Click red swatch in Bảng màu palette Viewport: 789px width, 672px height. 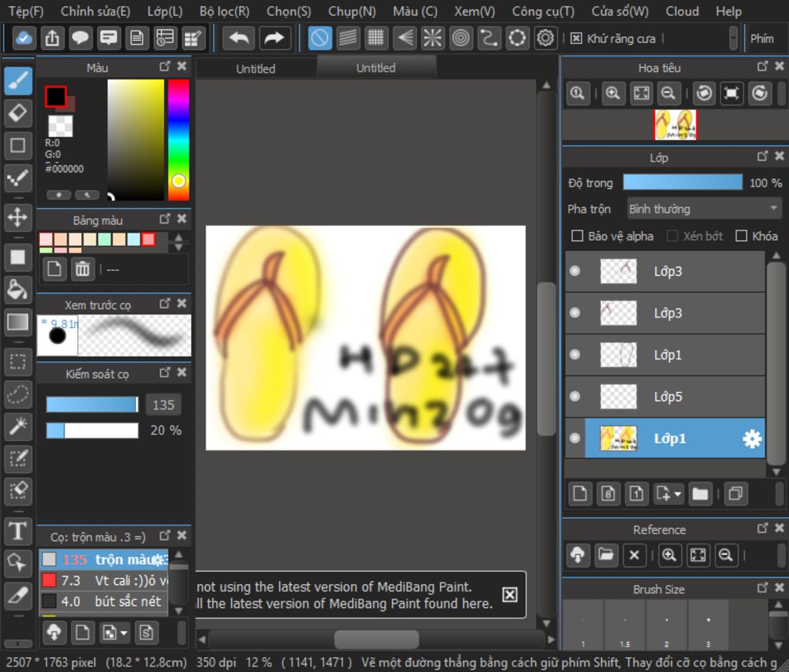(x=149, y=239)
